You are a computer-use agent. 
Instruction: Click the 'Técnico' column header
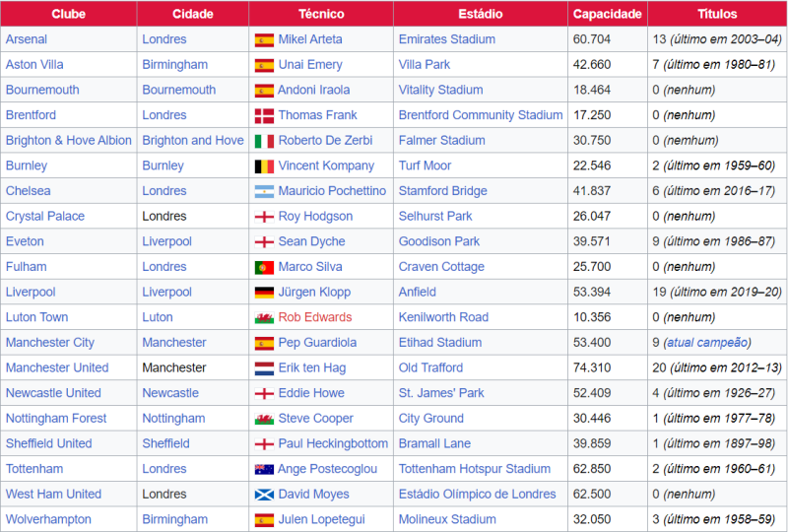click(320, 14)
